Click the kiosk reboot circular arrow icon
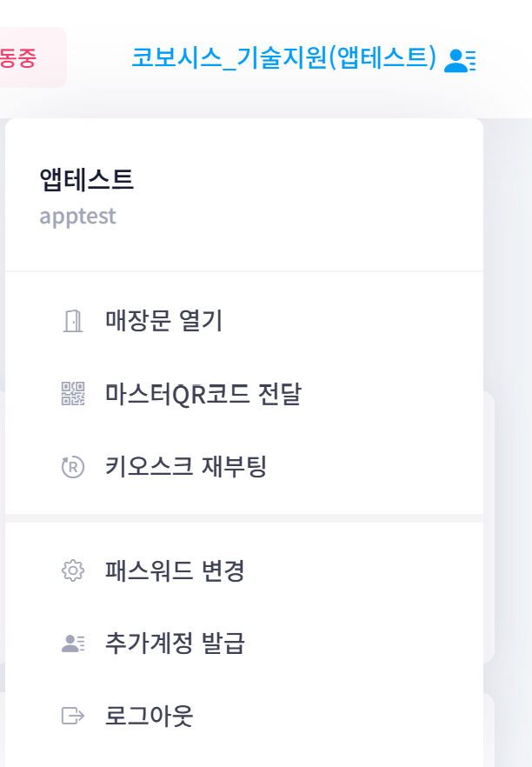This screenshot has height=767, width=532. (x=73, y=467)
